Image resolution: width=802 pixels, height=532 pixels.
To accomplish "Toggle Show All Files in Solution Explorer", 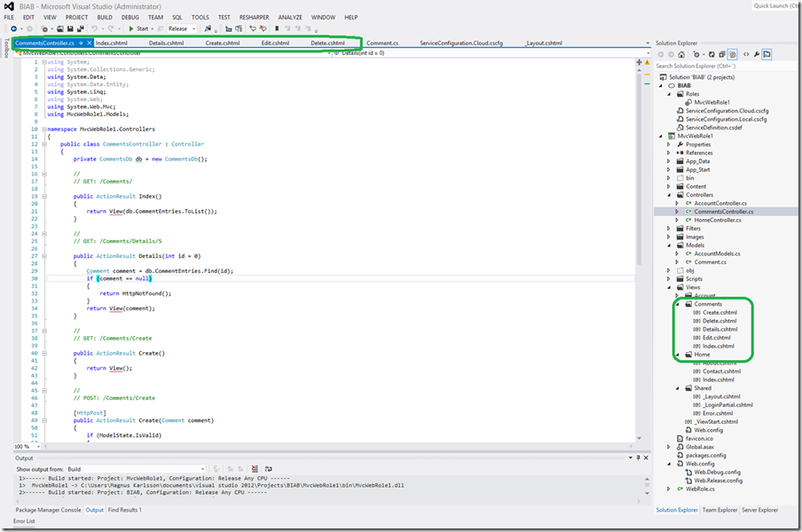I will [x=733, y=54].
